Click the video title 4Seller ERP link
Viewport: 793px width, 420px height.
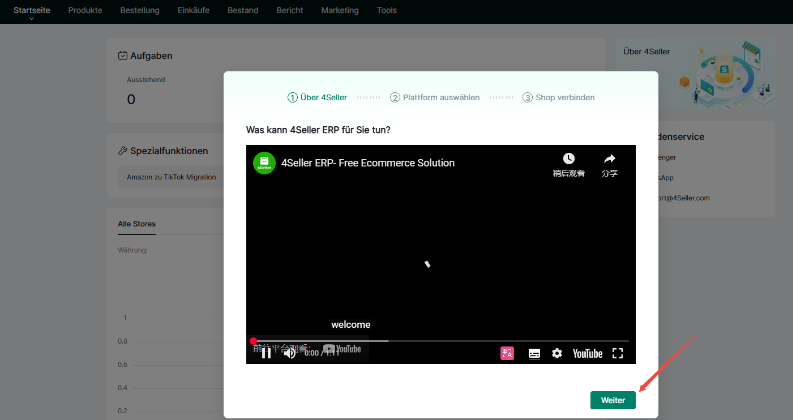tap(367, 163)
